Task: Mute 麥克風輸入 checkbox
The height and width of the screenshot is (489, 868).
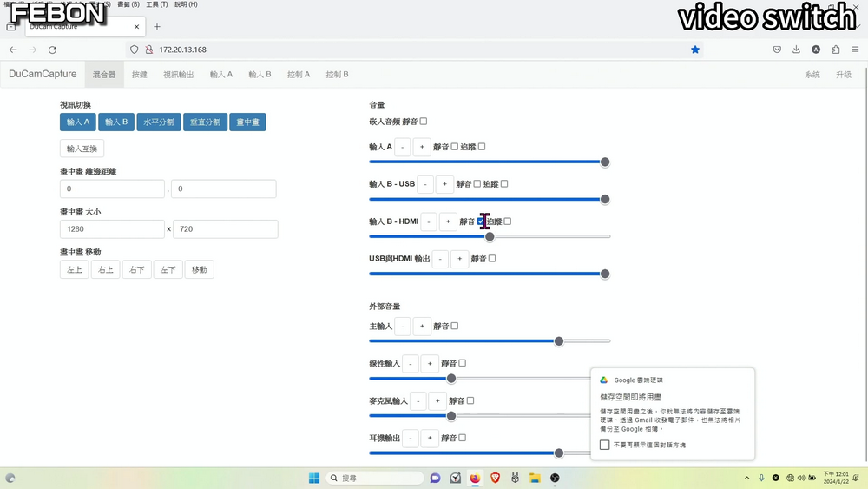Action: pos(470,400)
